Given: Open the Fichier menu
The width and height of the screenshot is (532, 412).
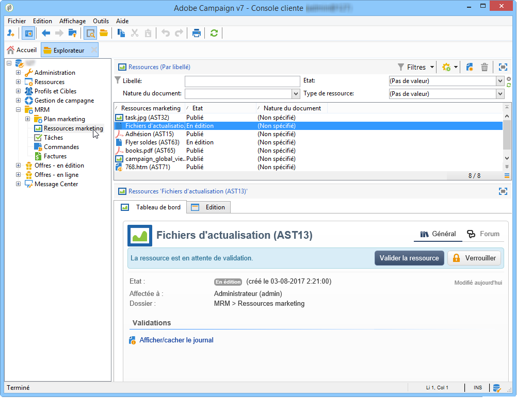Looking at the screenshot, I should [17, 21].
